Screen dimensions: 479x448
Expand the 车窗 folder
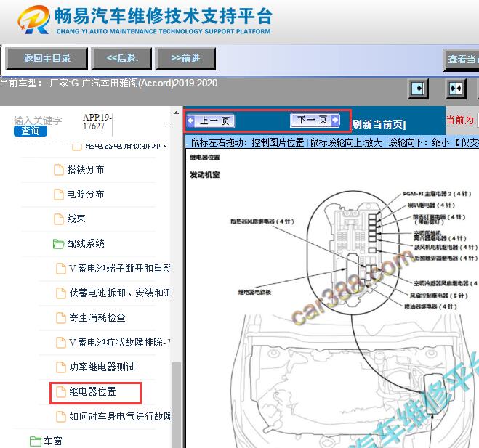click(x=53, y=441)
